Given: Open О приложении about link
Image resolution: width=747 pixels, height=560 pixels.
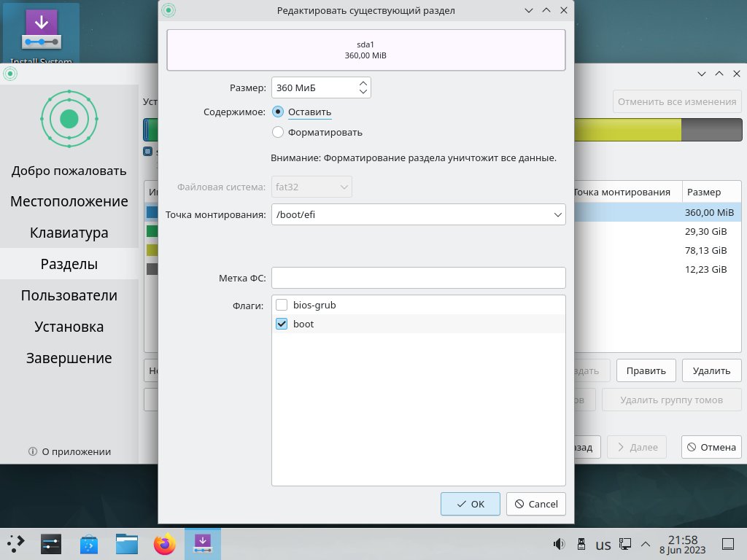Looking at the screenshot, I should point(69,451).
